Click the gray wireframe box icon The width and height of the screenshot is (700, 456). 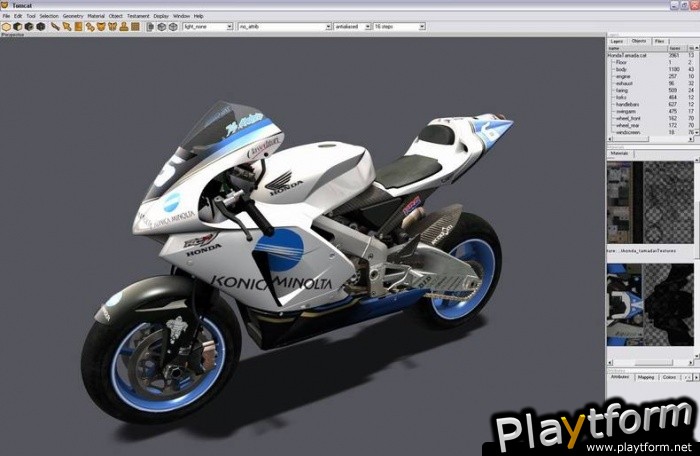pos(173,27)
